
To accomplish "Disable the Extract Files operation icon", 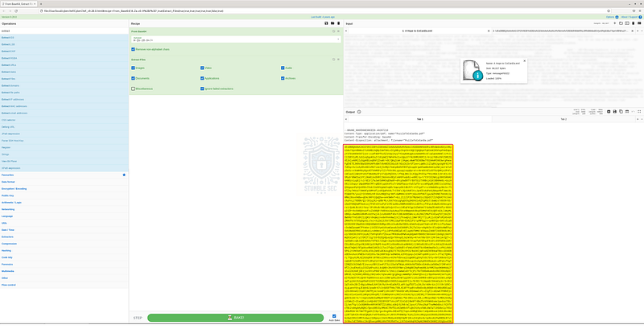I will point(334,60).
